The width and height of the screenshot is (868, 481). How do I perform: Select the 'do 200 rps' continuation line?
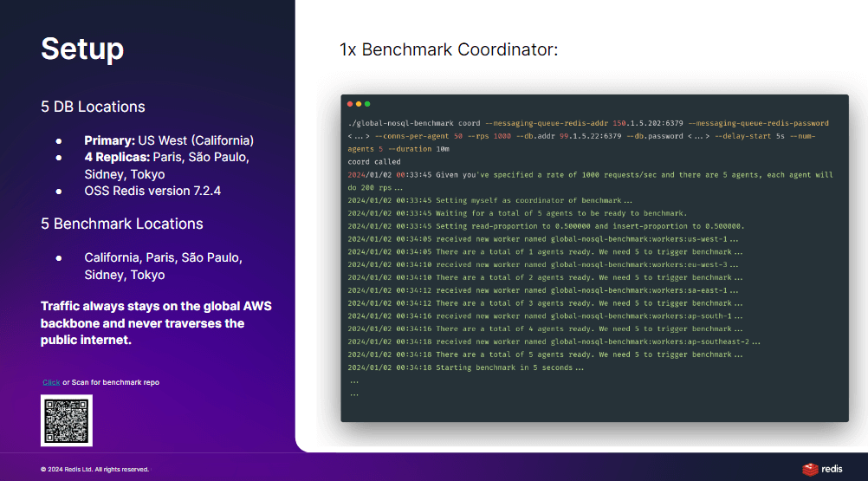[x=375, y=188]
